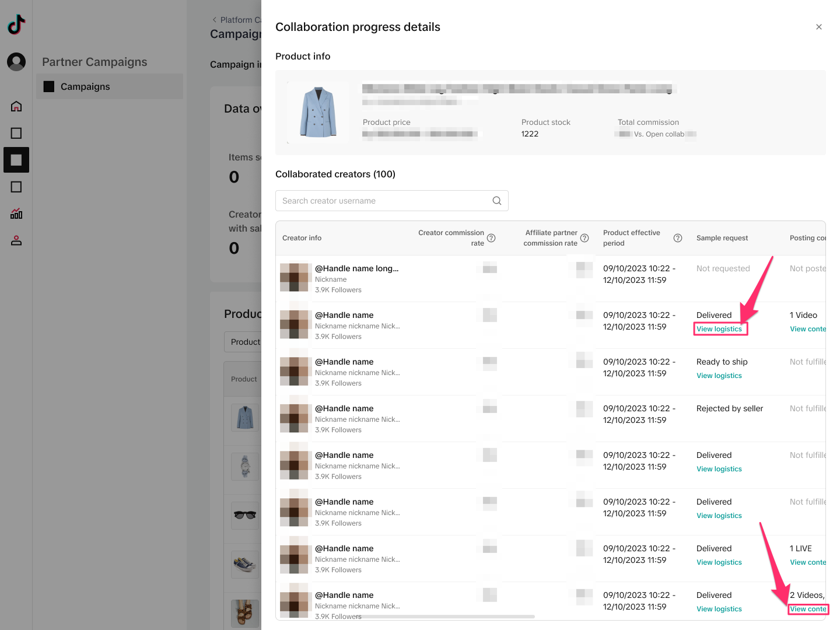Show Affiliate partner commission rate help icon
Screen dimensions: 840x630
584,238
